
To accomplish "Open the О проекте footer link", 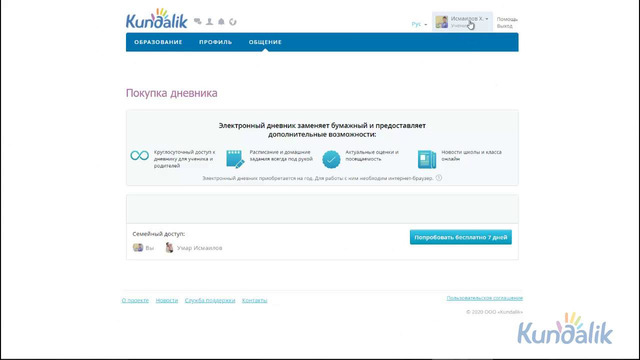I will click(x=135, y=300).
